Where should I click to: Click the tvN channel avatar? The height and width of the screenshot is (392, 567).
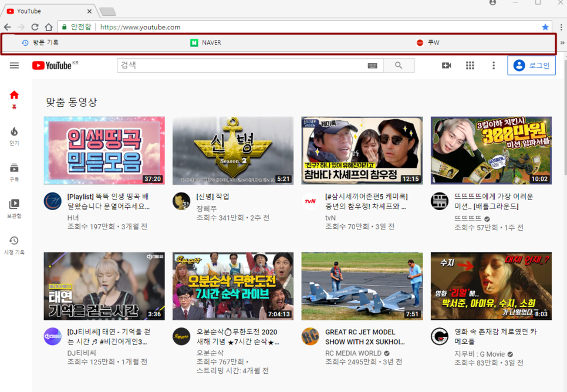tap(310, 201)
